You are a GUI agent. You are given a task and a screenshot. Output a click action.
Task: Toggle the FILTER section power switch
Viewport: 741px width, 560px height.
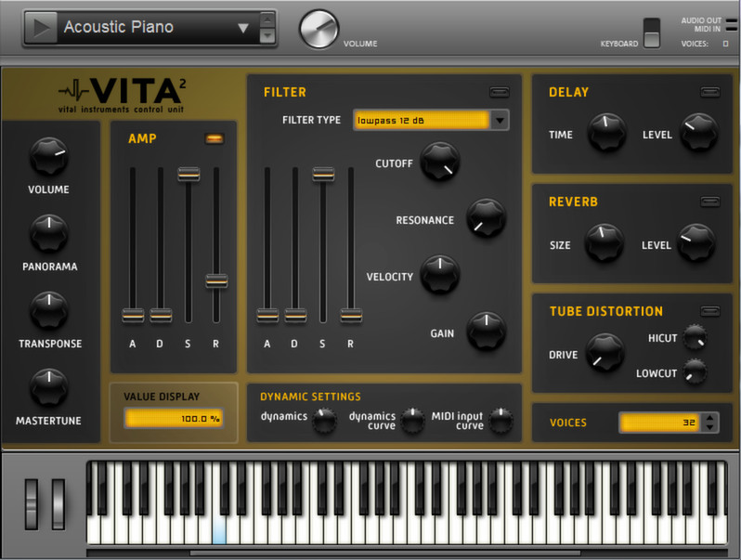(x=499, y=92)
